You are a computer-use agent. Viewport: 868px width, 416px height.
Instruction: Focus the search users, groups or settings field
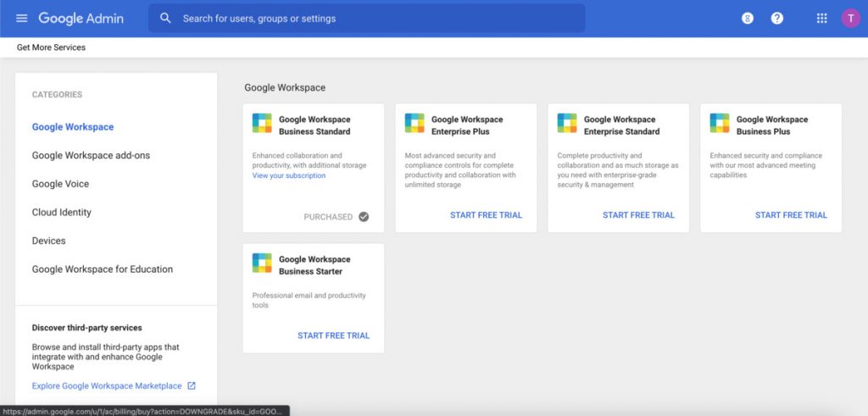point(366,19)
